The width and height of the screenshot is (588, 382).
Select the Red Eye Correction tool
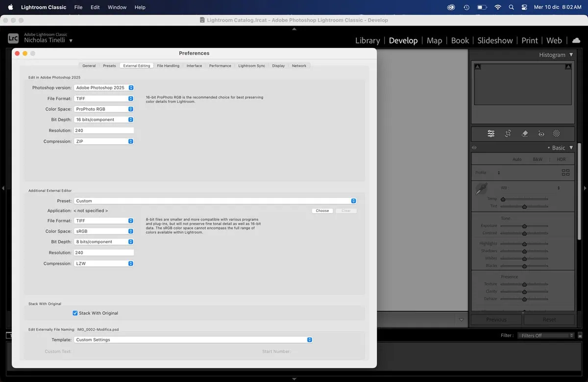click(541, 133)
